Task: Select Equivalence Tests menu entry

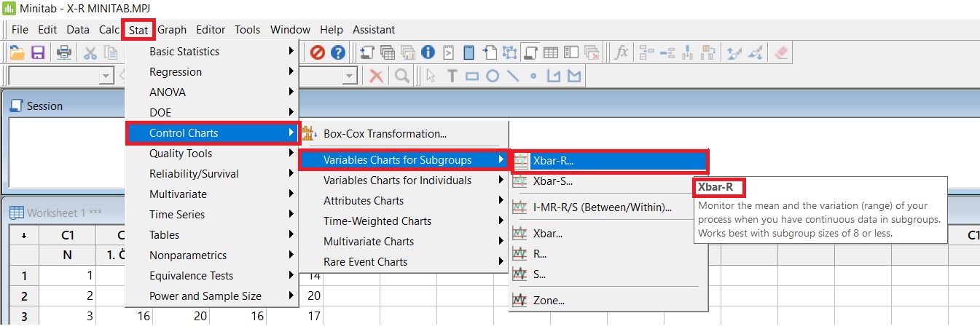Action: click(x=212, y=275)
